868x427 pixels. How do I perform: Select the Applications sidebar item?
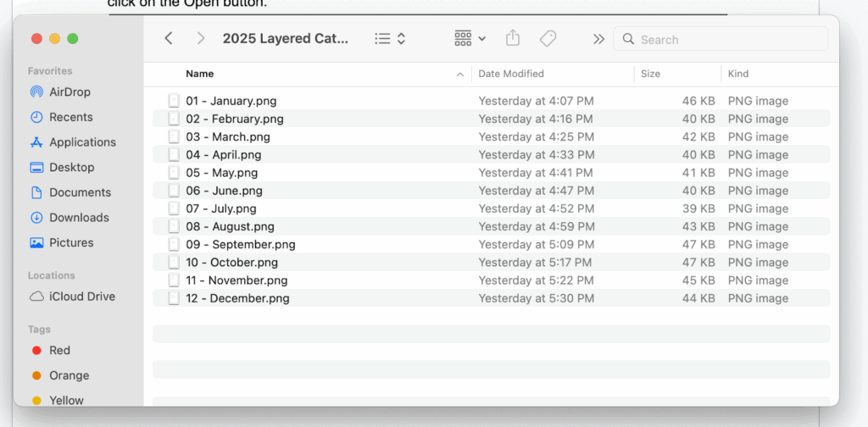click(x=81, y=142)
